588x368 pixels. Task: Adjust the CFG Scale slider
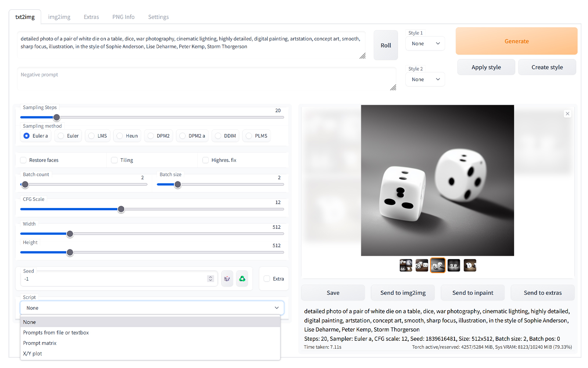[x=121, y=209]
